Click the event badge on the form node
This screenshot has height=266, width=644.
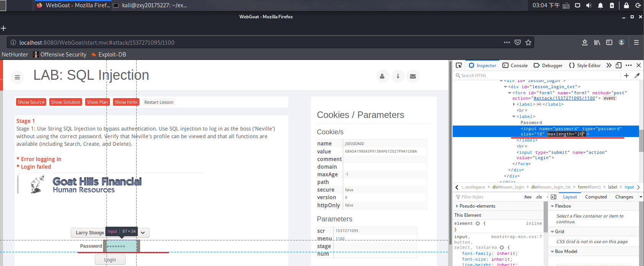point(610,98)
